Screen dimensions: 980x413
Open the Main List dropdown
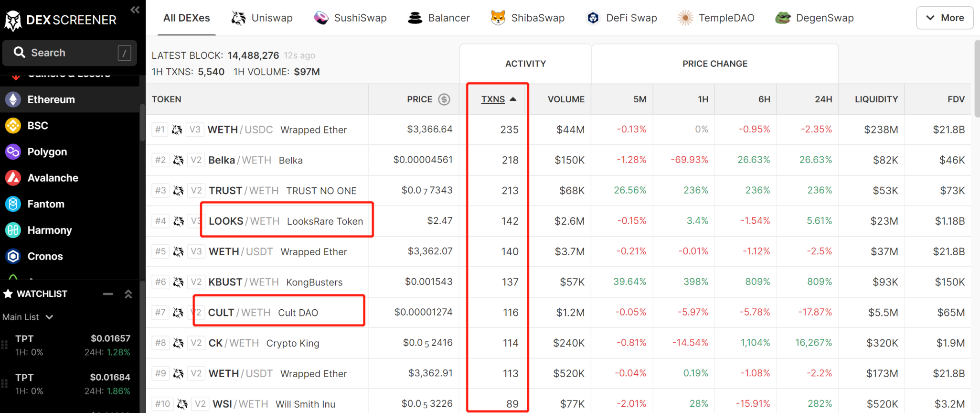[28, 317]
